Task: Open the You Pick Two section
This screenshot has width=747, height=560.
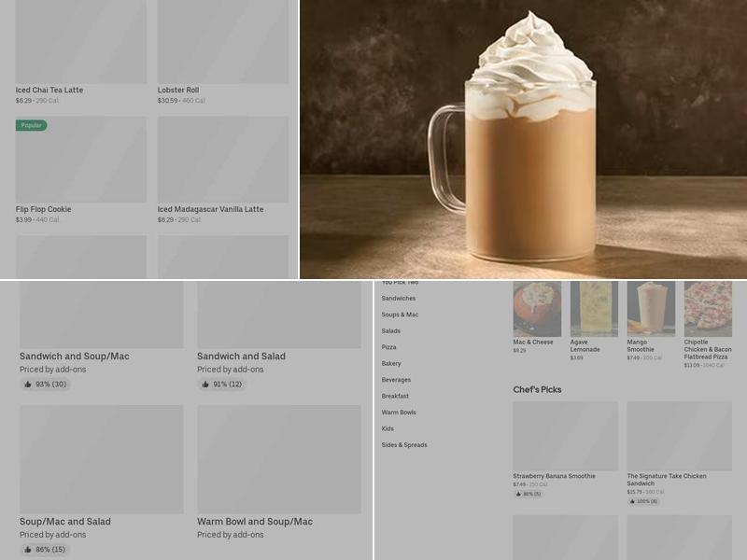Action: tap(402, 281)
